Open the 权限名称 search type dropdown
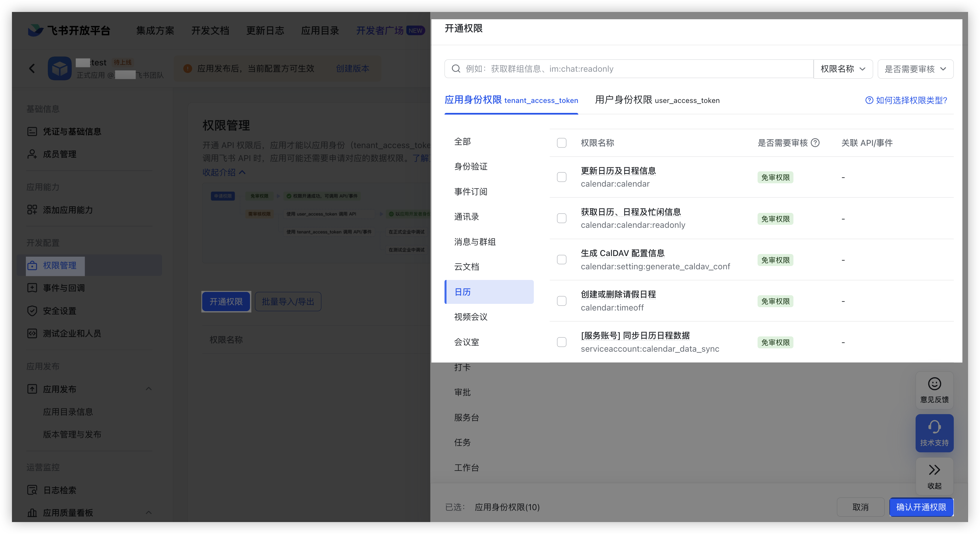Screen dimensions: 980x534 coord(843,69)
